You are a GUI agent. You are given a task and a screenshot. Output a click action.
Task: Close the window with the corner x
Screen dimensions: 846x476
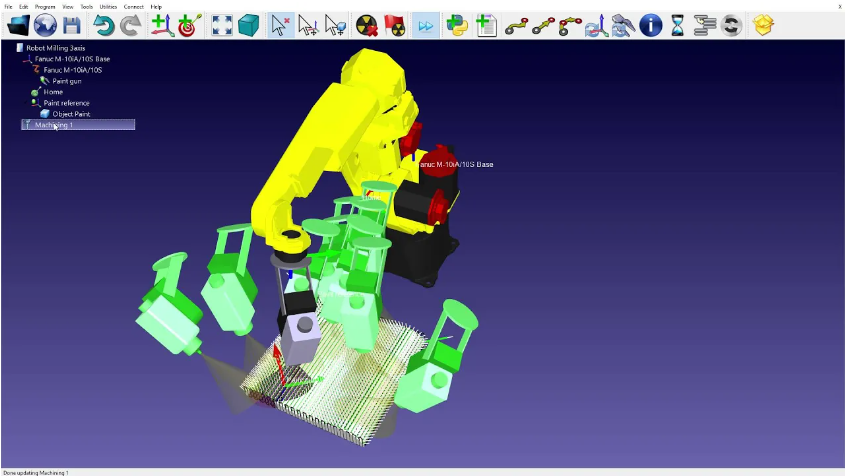click(x=840, y=6)
